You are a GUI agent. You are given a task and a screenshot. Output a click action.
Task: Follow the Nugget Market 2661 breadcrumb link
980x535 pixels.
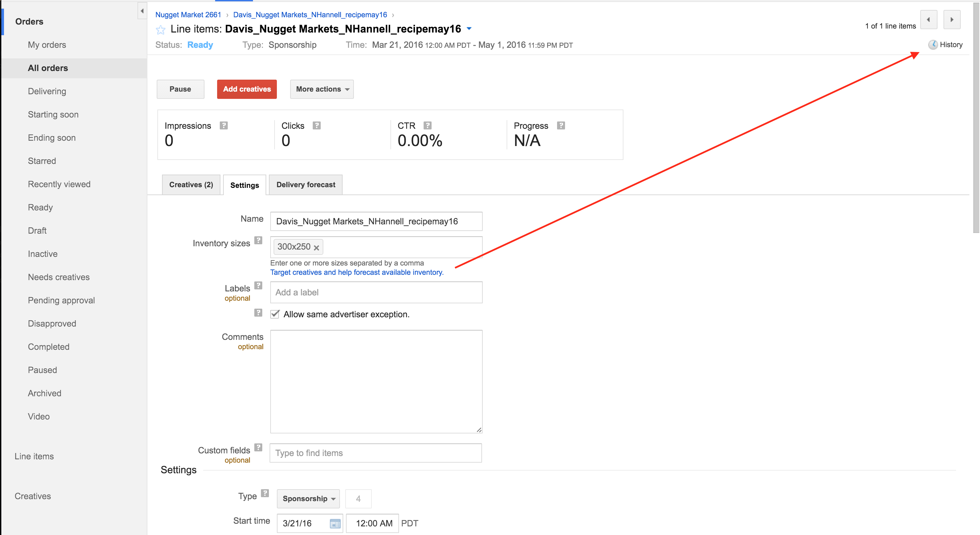188,15
